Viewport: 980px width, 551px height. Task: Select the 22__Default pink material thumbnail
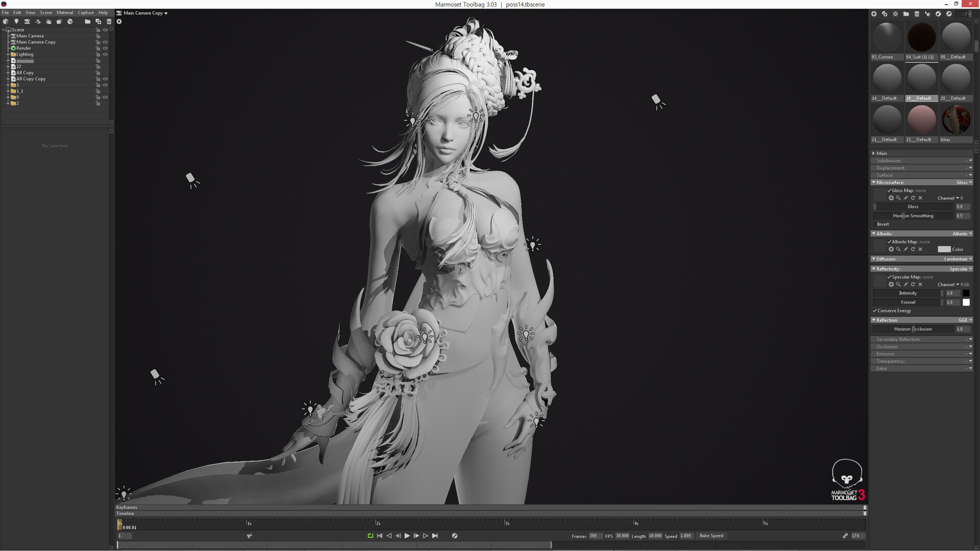[x=921, y=120]
